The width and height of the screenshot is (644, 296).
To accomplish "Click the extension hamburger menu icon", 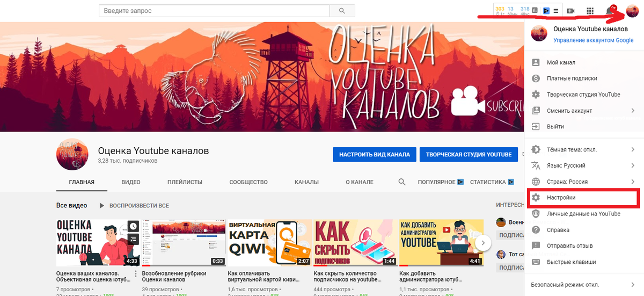I will [x=556, y=11].
